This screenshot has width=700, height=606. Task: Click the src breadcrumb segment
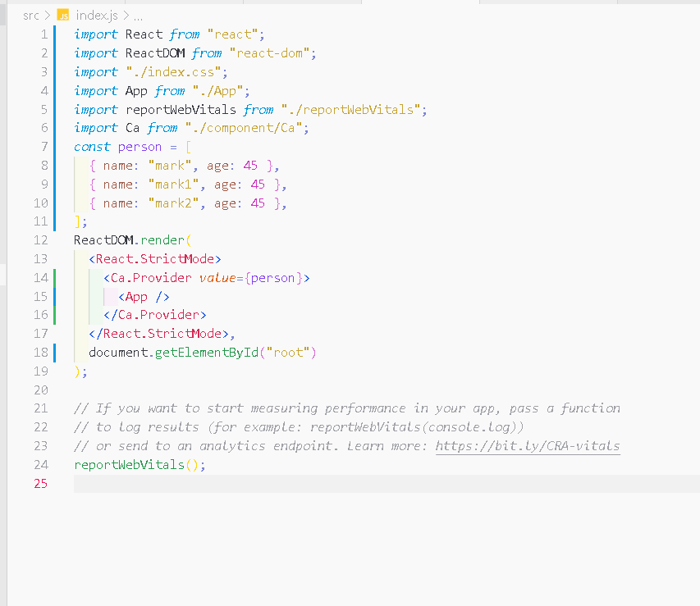pyautogui.click(x=31, y=16)
